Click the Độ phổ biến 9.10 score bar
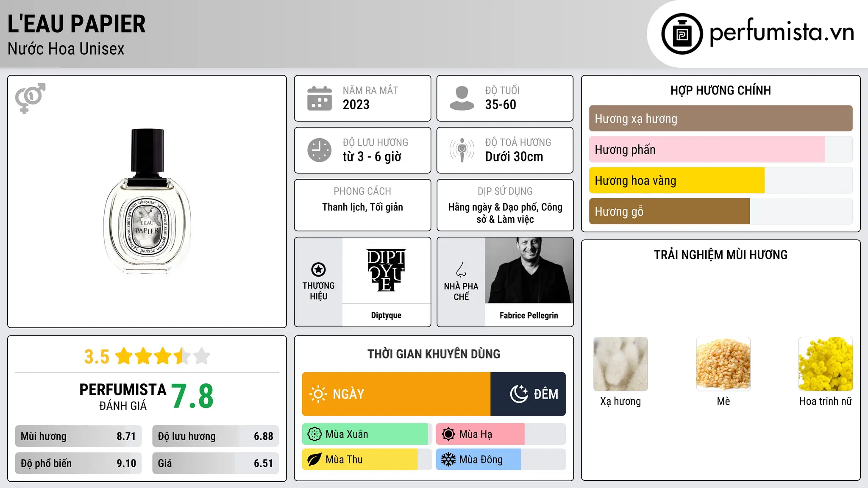The width and height of the screenshot is (868, 488). coord(78,463)
